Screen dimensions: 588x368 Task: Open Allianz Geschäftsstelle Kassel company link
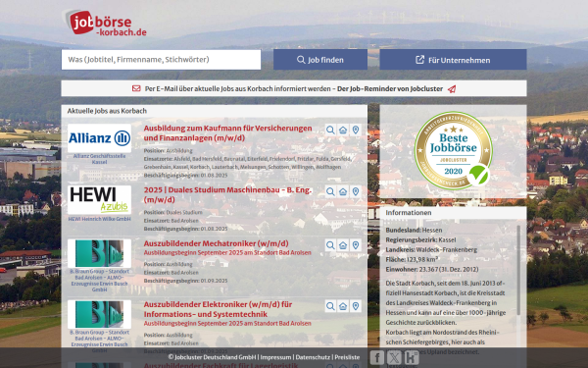pos(99,159)
